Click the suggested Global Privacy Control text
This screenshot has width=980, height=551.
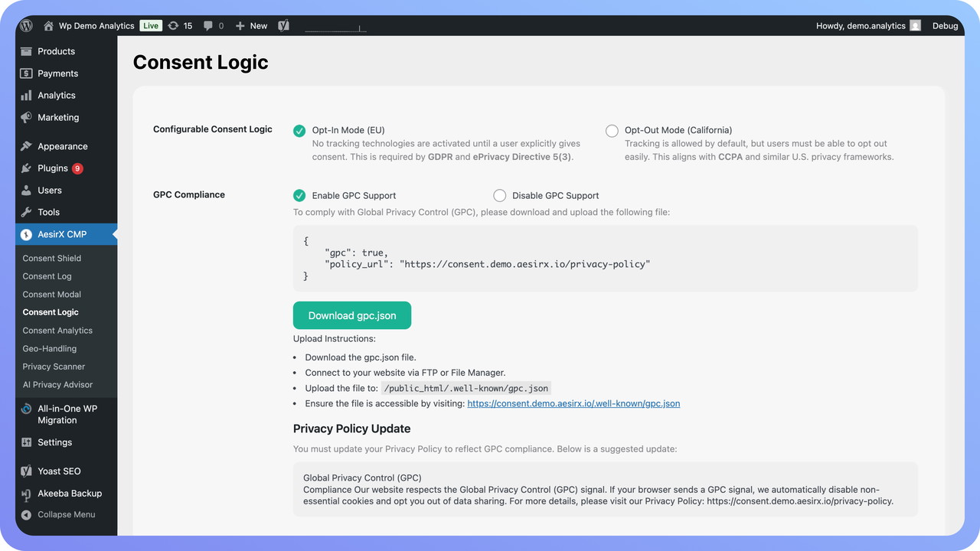click(x=606, y=489)
